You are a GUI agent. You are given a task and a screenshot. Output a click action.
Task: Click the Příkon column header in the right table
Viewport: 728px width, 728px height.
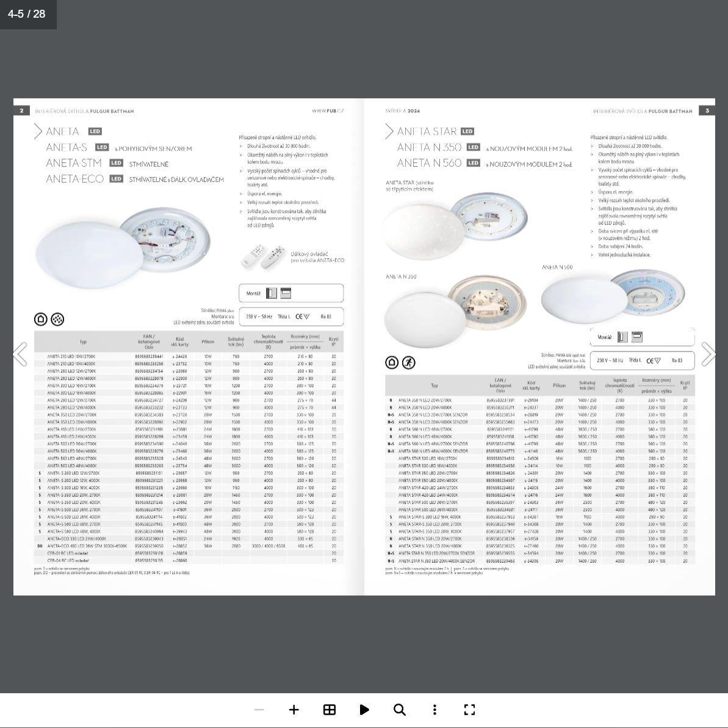559,385
